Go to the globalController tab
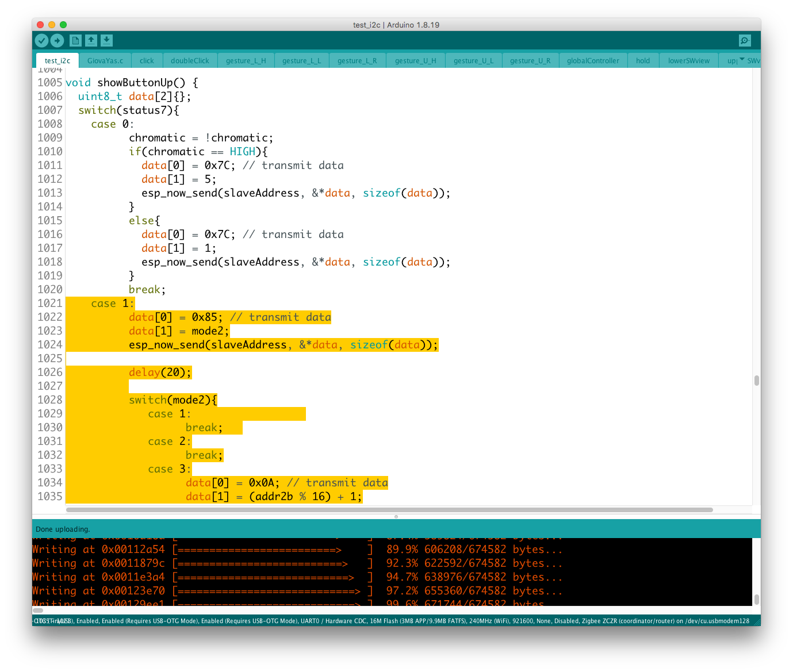This screenshot has height=672, width=793. (593, 61)
